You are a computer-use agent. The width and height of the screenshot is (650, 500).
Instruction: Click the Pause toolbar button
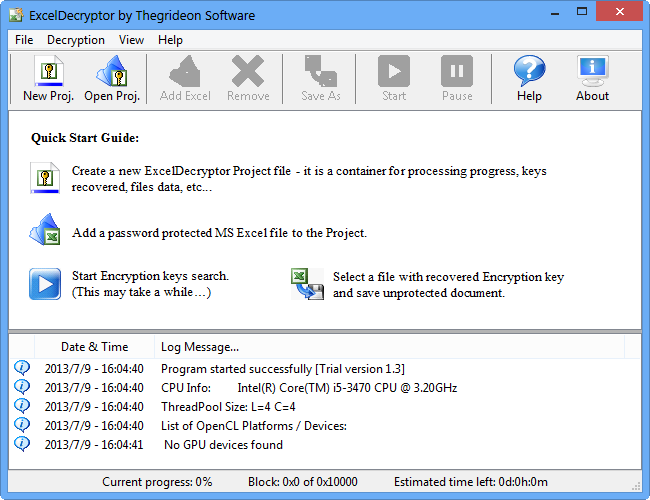(x=457, y=78)
